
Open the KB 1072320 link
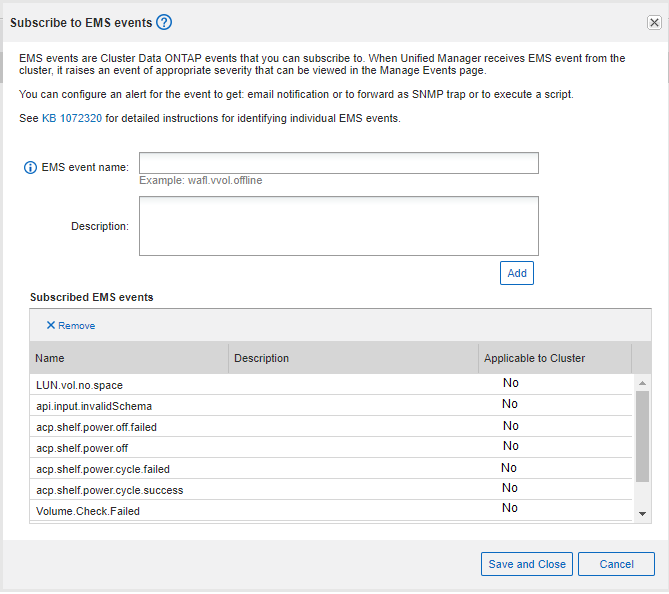(72, 119)
